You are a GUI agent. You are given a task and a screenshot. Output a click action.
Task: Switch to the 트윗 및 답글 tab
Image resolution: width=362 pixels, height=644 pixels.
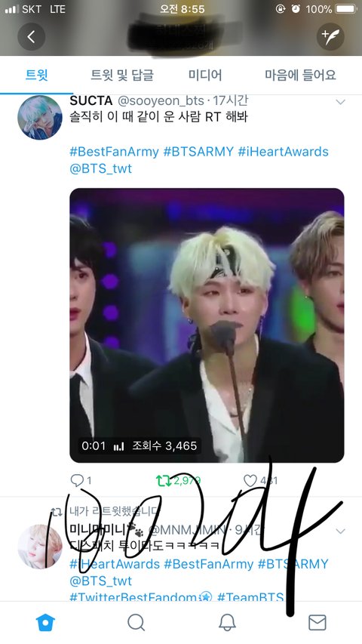122,75
